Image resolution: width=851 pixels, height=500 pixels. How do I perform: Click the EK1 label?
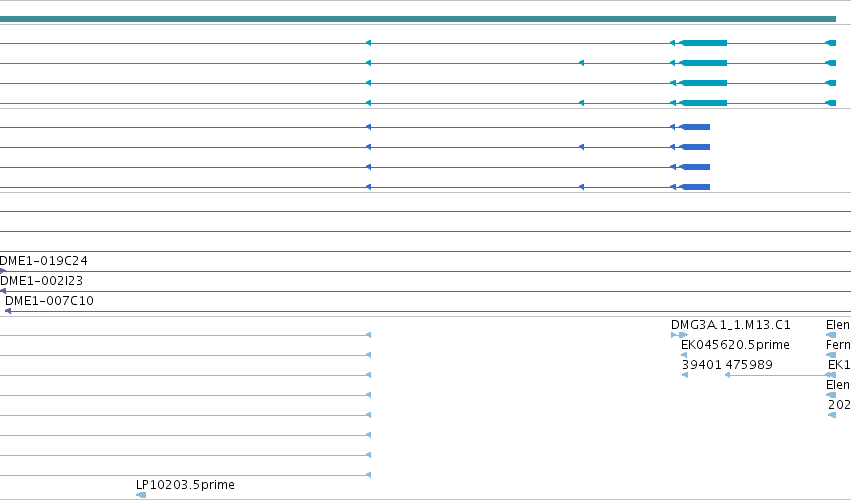click(x=840, y=365)
